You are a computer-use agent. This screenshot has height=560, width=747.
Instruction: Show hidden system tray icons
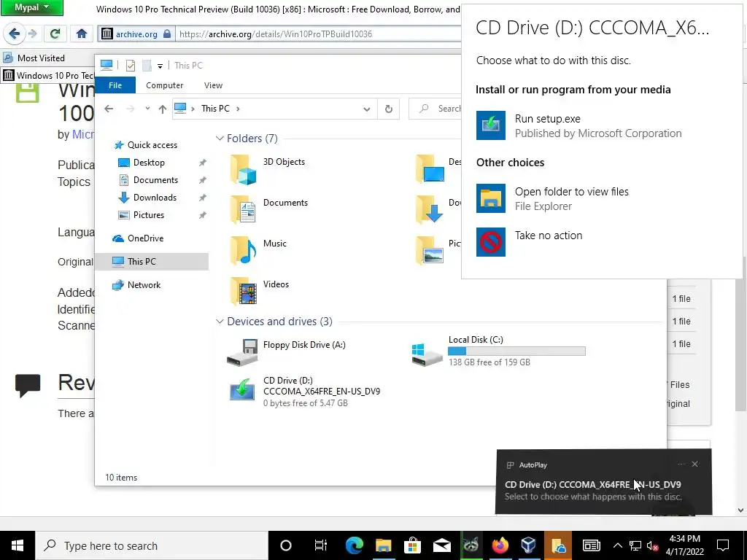617,545
